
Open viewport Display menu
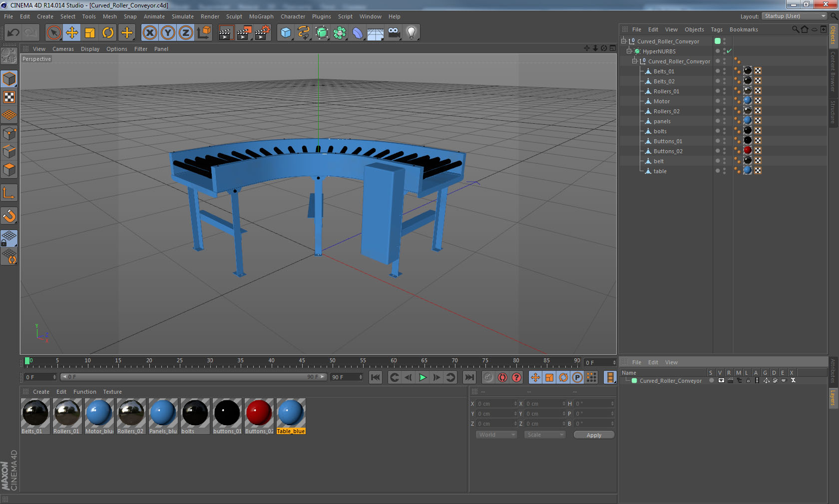point(90,49)
